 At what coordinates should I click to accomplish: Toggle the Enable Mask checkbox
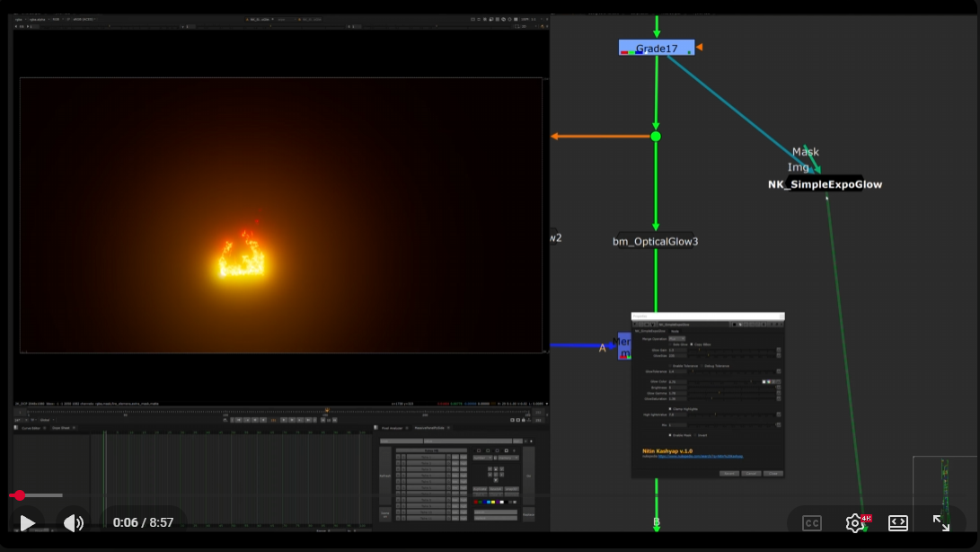pyautogui.click(x=670, y=434)
